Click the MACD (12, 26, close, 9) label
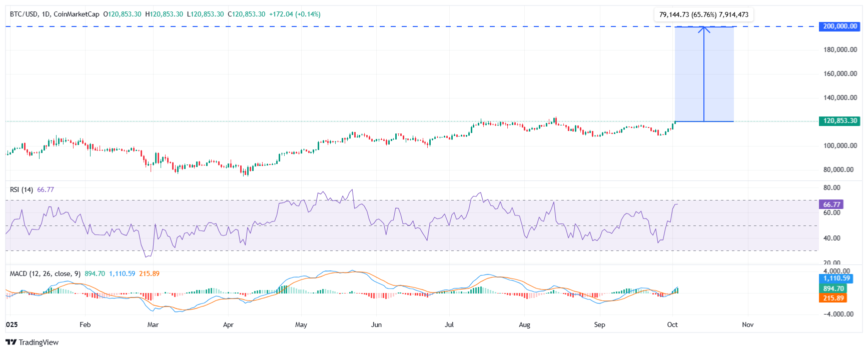 45,273
